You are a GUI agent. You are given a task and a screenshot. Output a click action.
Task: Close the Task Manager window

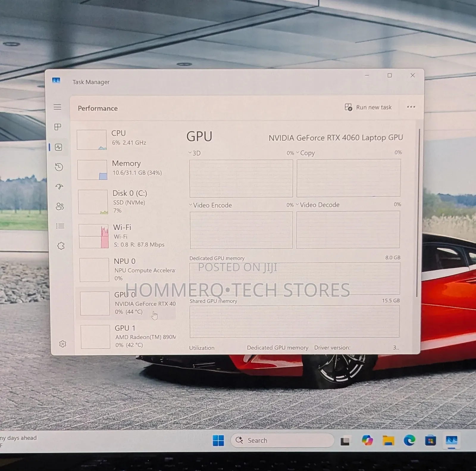[412, 75]
